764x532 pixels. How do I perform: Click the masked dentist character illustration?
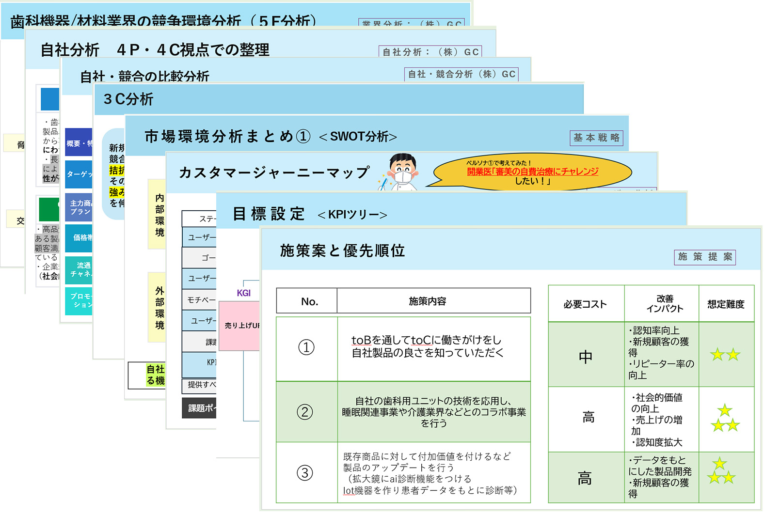pos(401,172)
